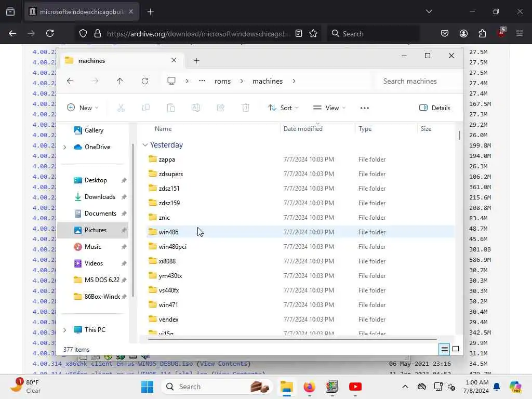Open Windows Start menu
The width and height of the screenshot is (532, 399).
(147, 387)
